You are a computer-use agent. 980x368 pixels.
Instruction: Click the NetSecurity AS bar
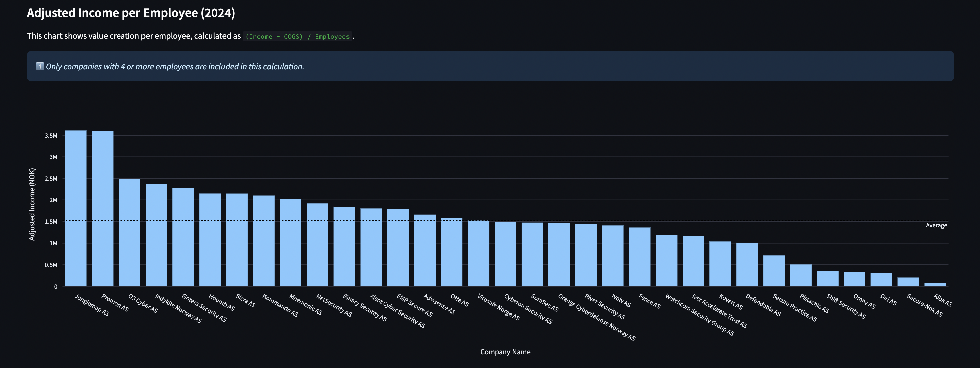[x=317, y=245]
